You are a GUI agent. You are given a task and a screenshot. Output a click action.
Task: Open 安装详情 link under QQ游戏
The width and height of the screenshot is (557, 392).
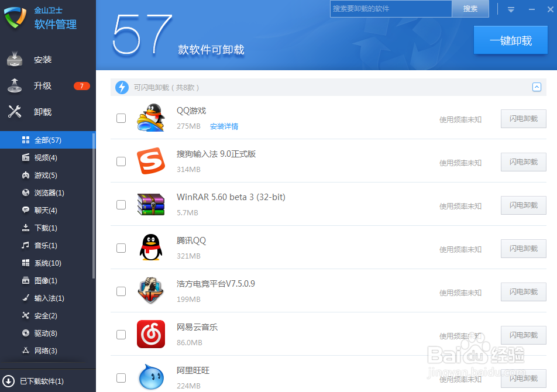click(x=224, y=126)
